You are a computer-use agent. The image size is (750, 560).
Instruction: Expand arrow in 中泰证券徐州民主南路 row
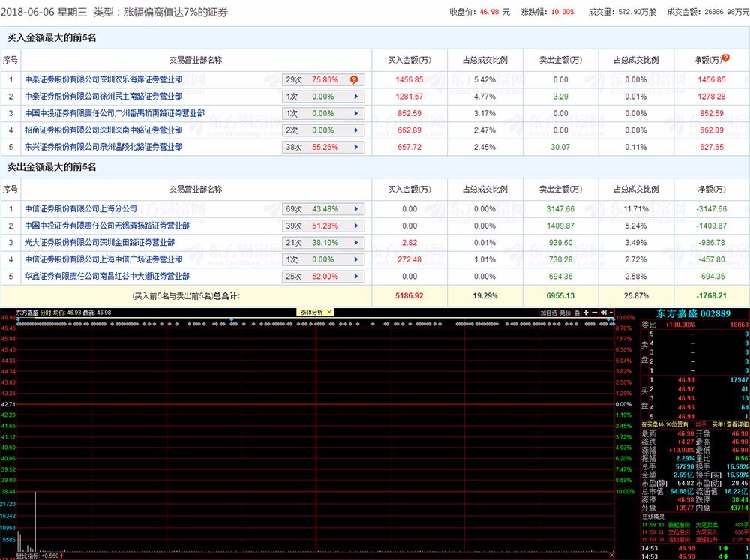click(x=356, y=97)
